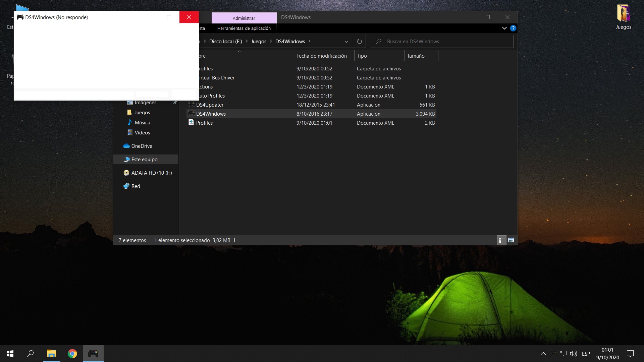Viewport: 644px width, 362px height.
Task: Open the Administrar ribbon tab
Action: click(244, 18)
